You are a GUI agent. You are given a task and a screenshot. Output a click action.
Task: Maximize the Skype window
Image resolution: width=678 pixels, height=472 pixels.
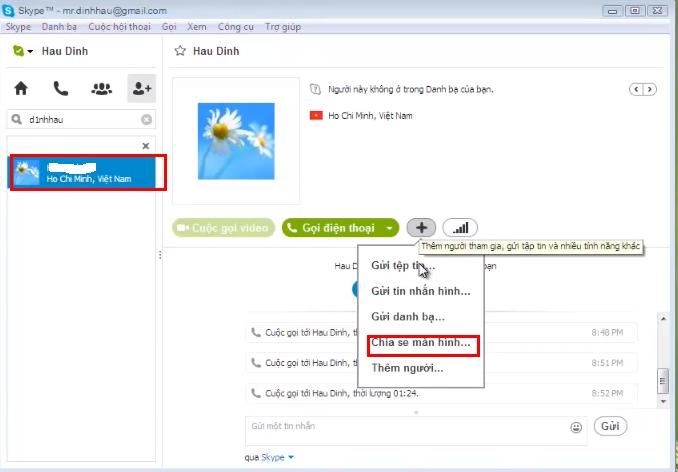coord(635,11)
